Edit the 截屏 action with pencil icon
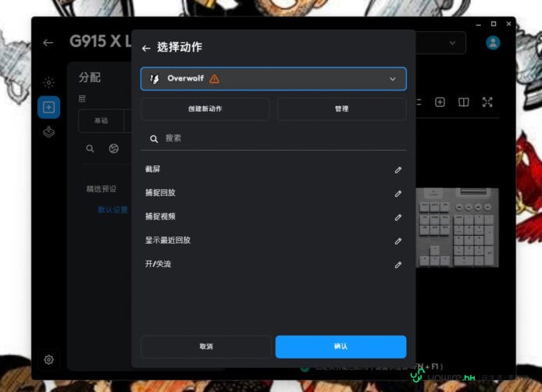The height and width of the screenshot is (392, 542). (x=398, y=169)
